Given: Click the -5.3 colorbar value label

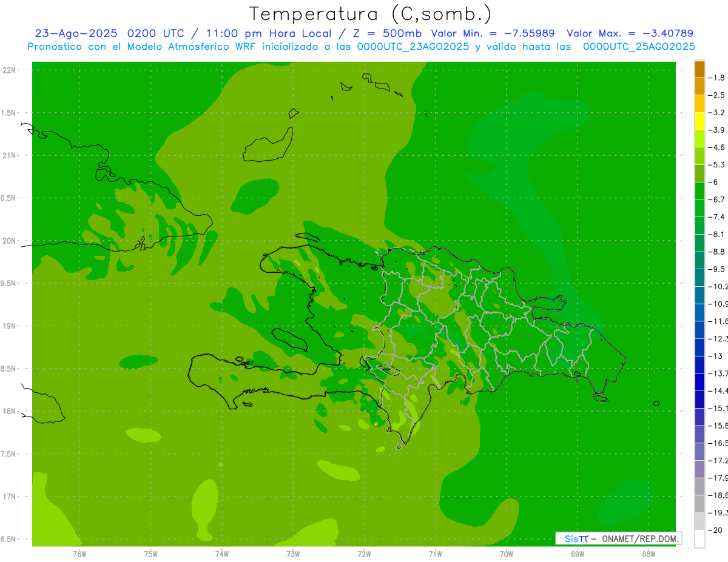Looking at the screenshot, I should [x=717, y=164].
